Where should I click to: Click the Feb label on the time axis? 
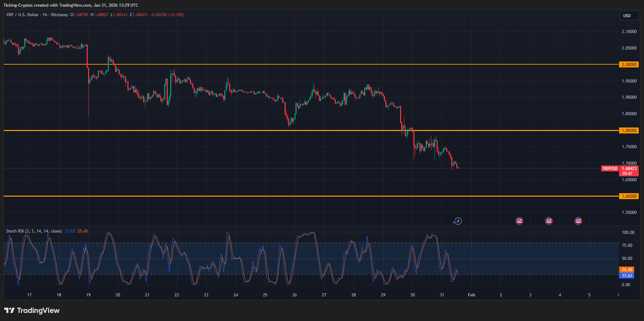pyautogui.click(x=471, y=295)
